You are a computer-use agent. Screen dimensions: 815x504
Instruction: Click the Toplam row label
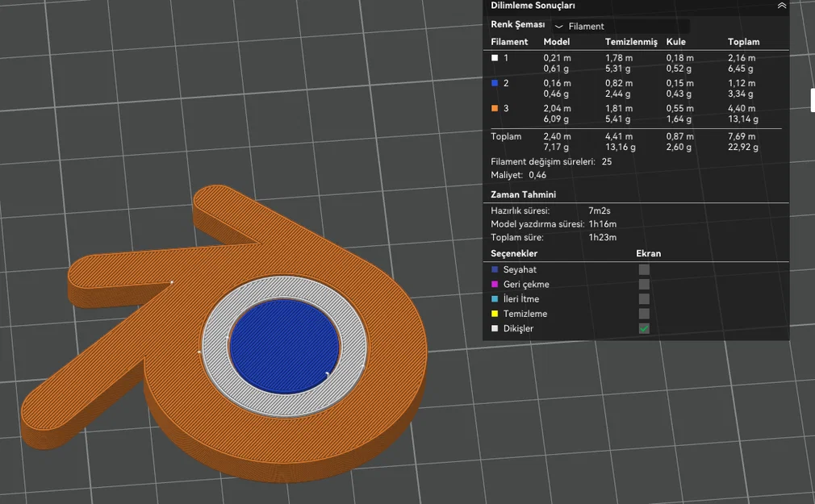[x=506, y=136]
